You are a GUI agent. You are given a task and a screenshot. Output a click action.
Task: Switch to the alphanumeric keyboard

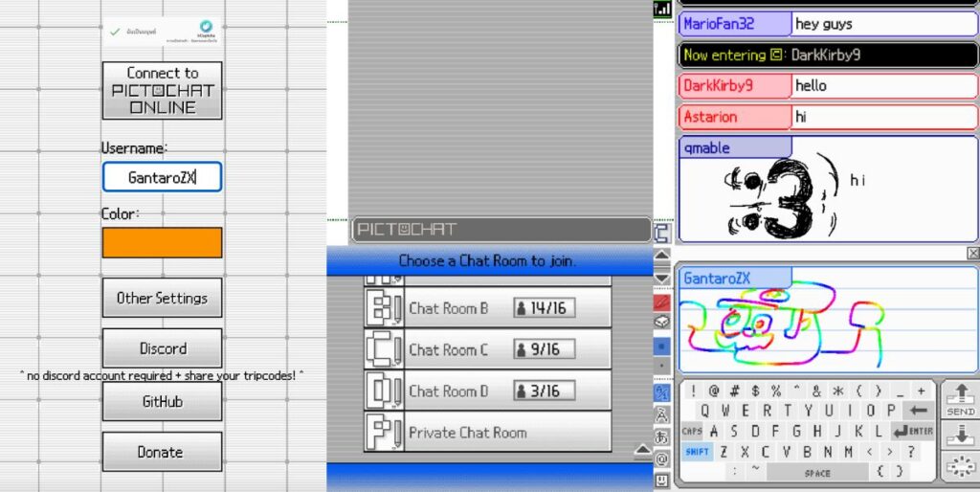pos(662,392)
